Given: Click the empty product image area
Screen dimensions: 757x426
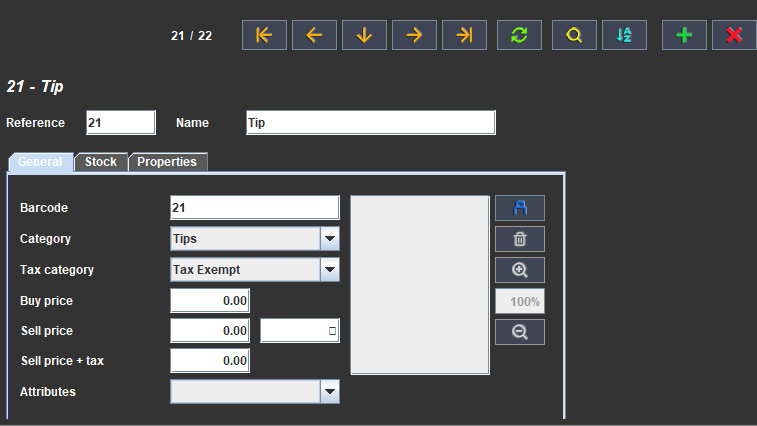Looking at the screenshot, I should point(420,285).
